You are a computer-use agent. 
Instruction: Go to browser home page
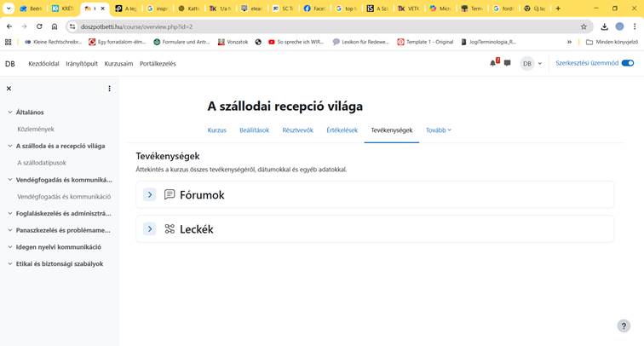[x=55, y=26]
